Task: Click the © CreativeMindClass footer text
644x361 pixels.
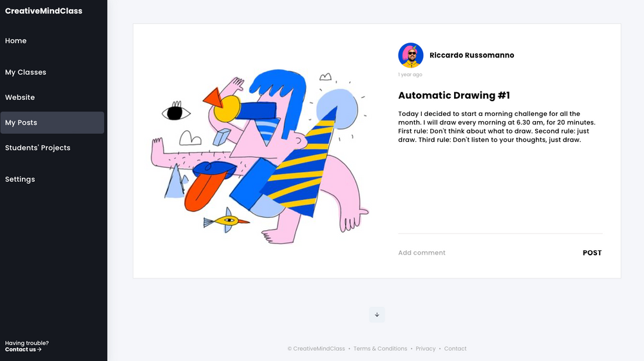Action: (316, 349)
